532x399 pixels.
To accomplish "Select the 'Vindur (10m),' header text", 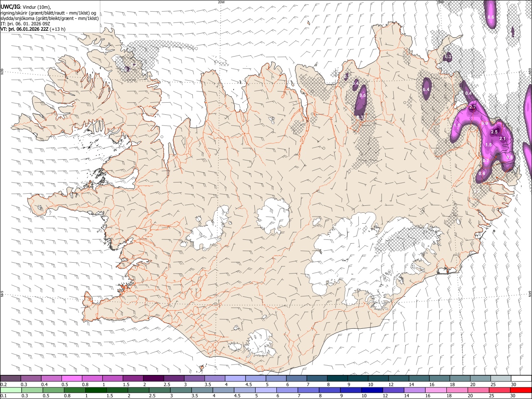I will [36, 7].
